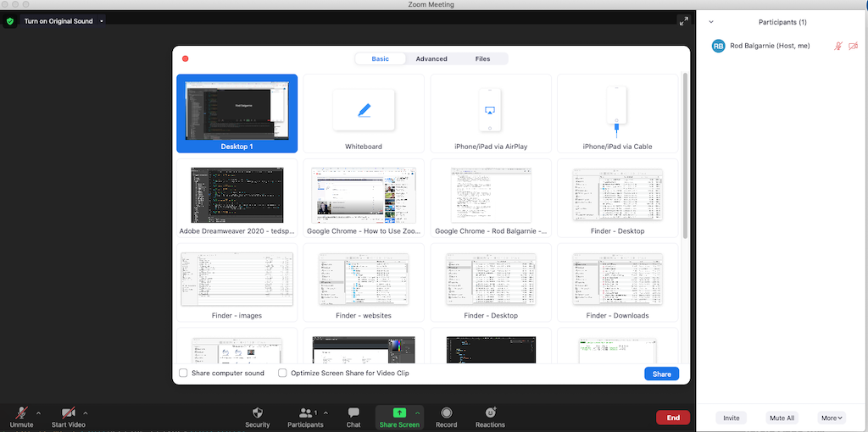Click the green encryption shield icon
Image resolution: width=868 pixels, height=432 pixels.
click(x=10, y=21)
